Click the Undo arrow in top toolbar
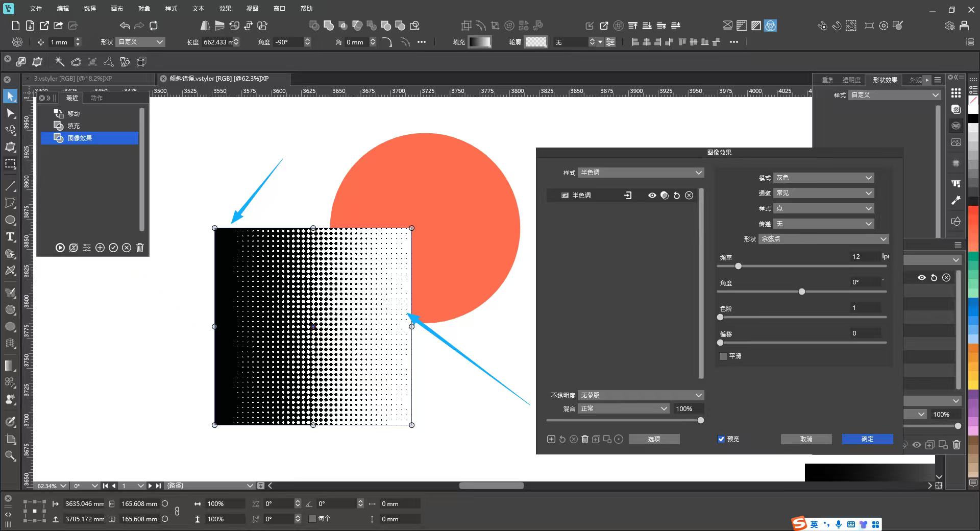Viewport: 980px width, 531px height. point(125,26)
